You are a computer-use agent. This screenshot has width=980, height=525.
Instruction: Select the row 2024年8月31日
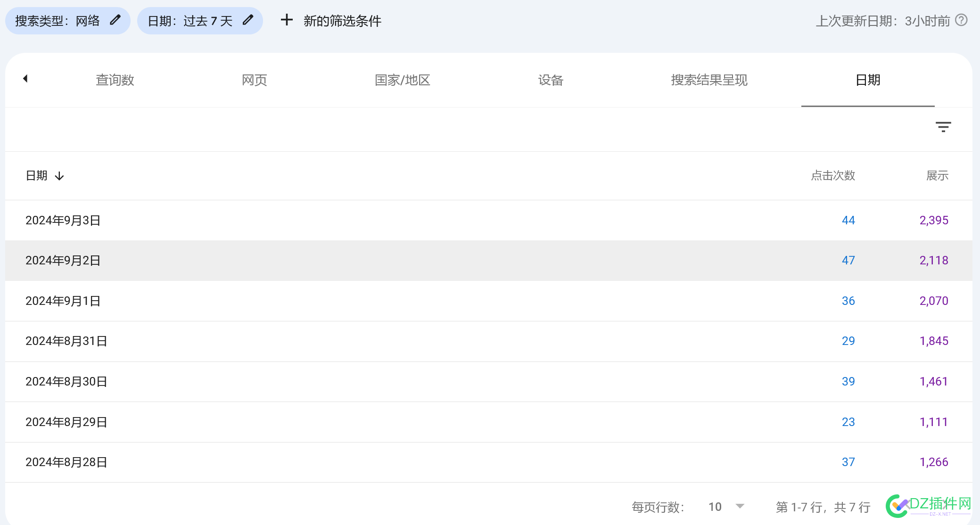tap(489, 341)
